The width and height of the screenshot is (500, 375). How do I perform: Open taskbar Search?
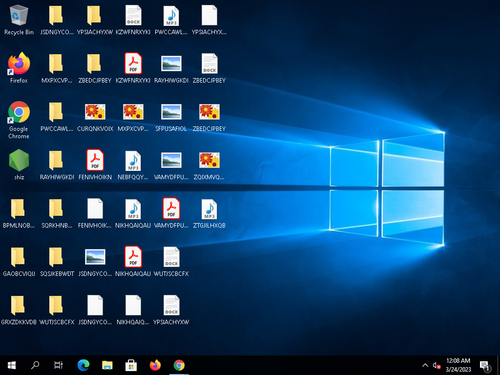click(x=35, y=365)
